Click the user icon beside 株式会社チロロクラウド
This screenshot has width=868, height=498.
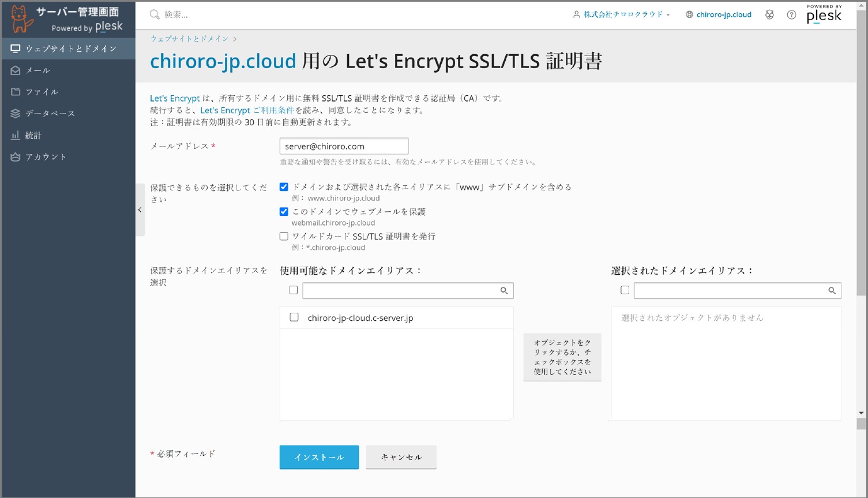point(576,14)
